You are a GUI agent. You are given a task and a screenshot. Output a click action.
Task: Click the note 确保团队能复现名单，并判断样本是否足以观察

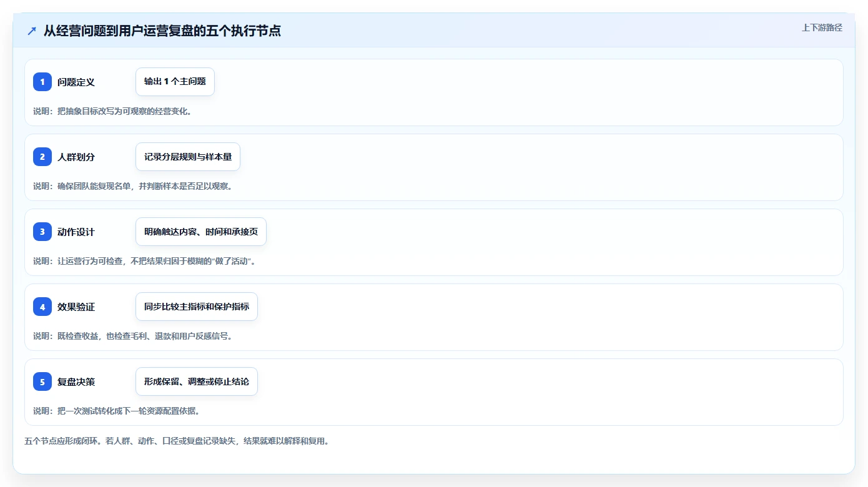pos(133,186)
